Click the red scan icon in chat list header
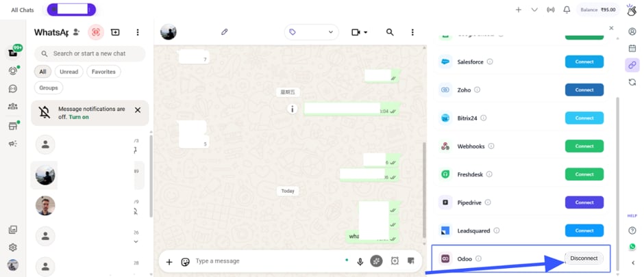This screenshot has width=644, height=277. (x=96, y=32)
